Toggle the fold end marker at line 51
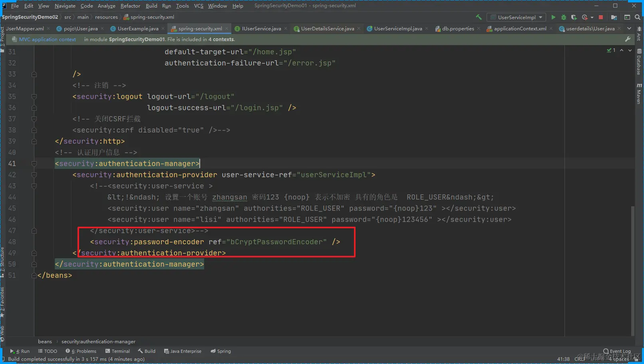Viewport: 644px width, 364px height. 34,275
